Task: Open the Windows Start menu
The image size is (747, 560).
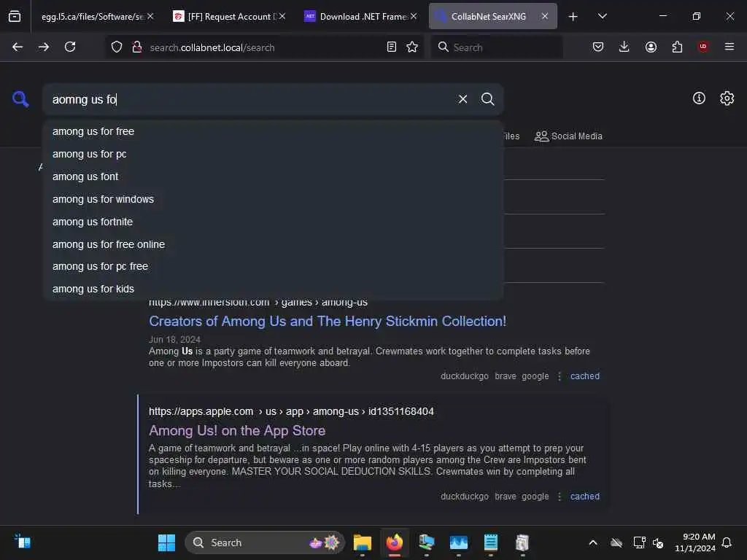Action: [x=166, y=542]
